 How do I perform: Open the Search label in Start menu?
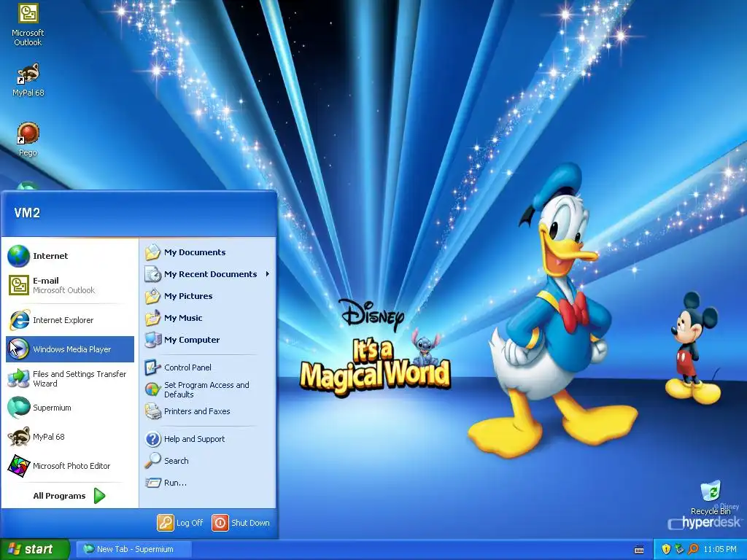coord(177,461)
